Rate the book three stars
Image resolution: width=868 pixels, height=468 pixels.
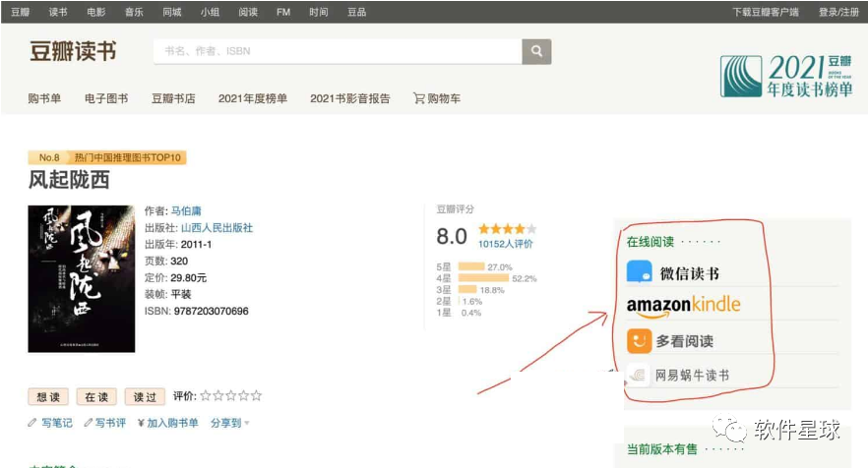coord(231,395)
